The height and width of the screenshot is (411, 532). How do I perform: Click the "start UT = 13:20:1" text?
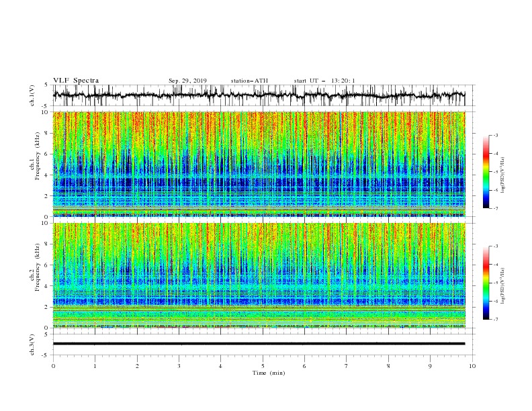coord(324,81)
